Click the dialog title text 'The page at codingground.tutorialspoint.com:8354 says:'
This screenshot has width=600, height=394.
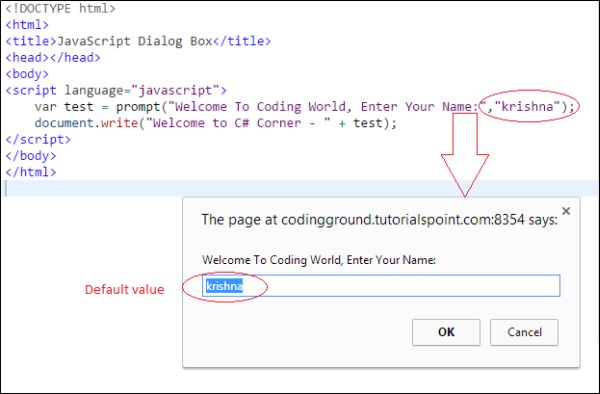379,220
